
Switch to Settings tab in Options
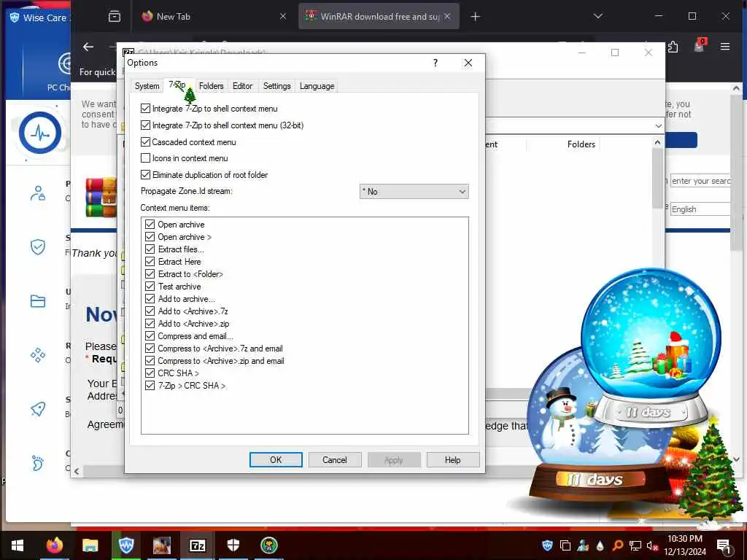(276, 86)
